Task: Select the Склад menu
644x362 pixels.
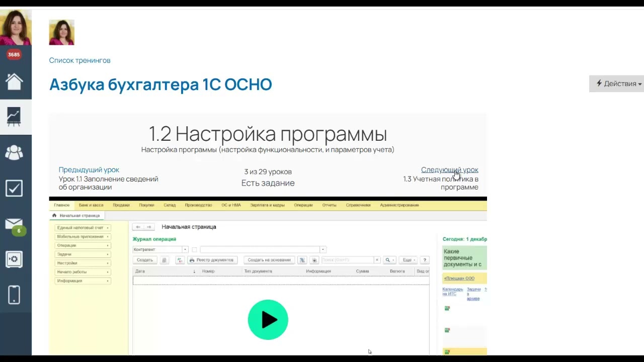Action: (170, 205)
